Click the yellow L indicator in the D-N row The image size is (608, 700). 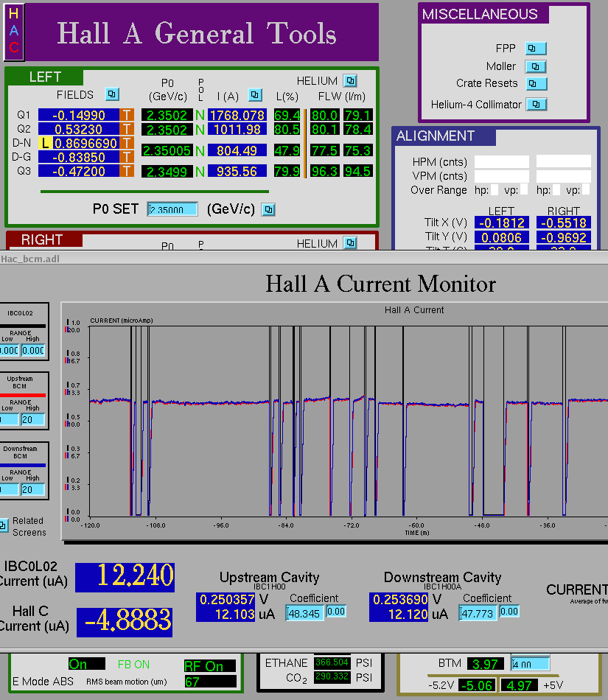tap(45, 143)
